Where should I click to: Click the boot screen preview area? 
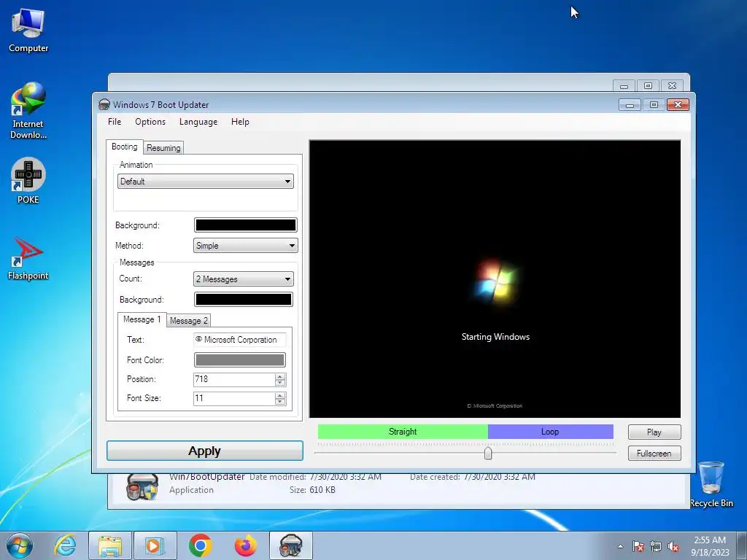pos(495,279)
